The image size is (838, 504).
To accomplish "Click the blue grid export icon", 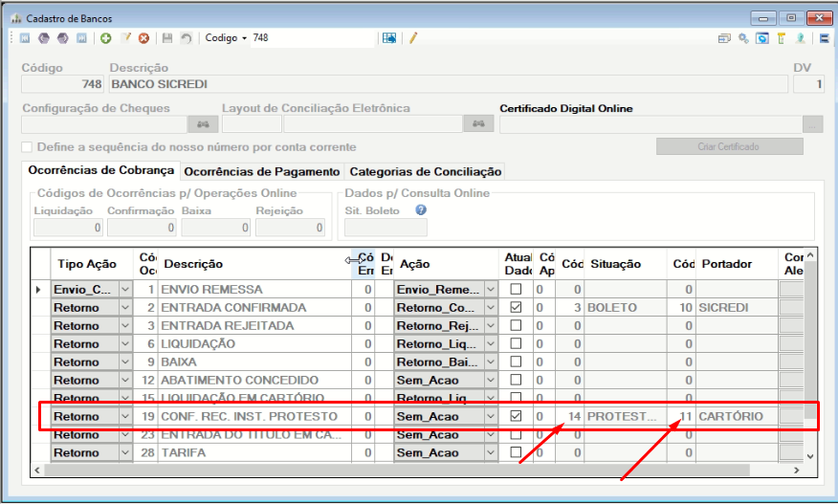I will coord(389,38).
